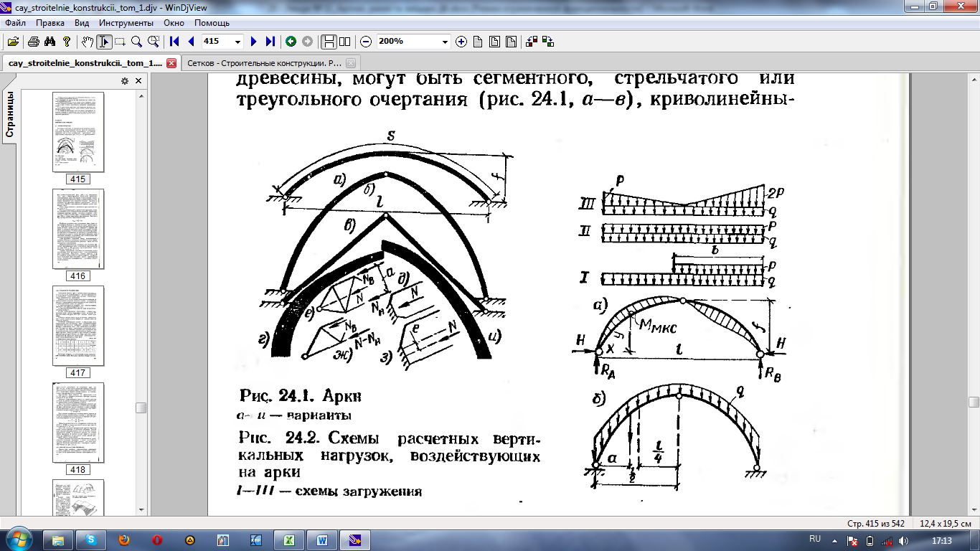Open the Windows Start menu
The image size is (980, 551).
pyautogui.click(x=18, y=539)
